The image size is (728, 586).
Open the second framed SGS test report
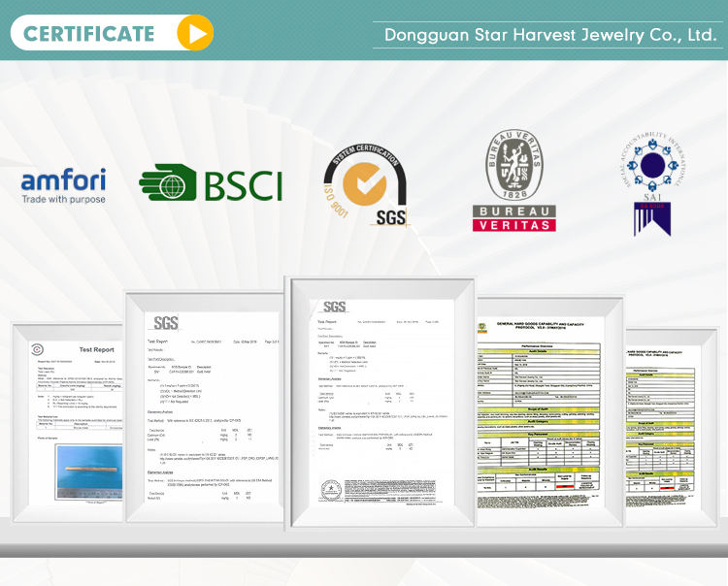(205, 407)
